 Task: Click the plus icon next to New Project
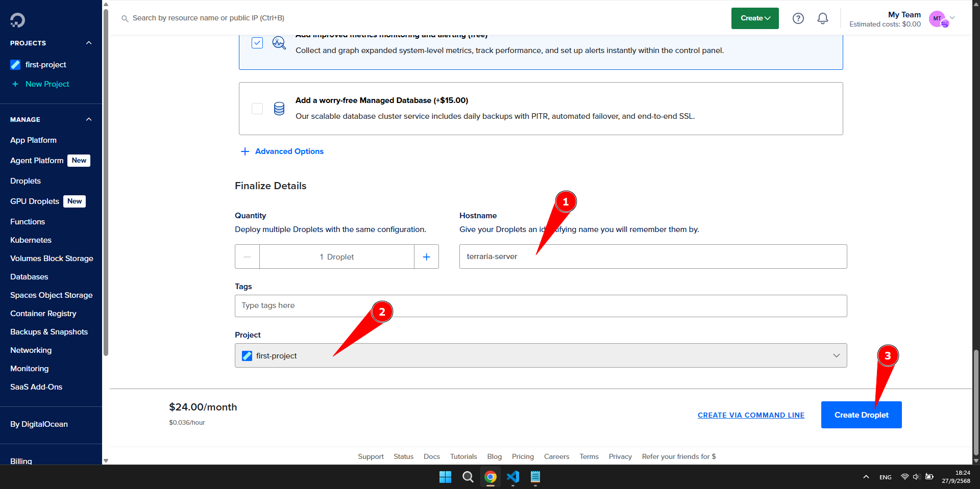(x=14, y=84)
